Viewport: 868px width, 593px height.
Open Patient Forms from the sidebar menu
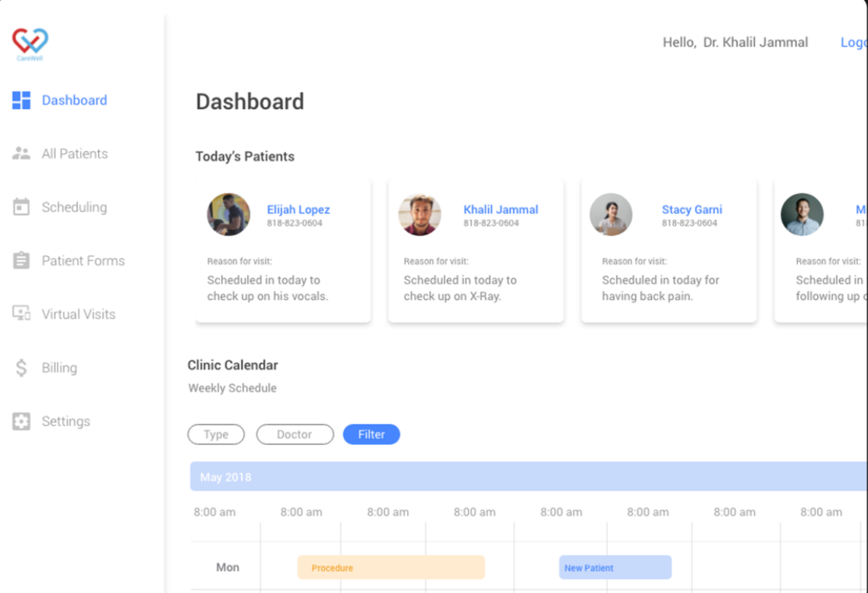pyautogui.click(x=83, y=260)
